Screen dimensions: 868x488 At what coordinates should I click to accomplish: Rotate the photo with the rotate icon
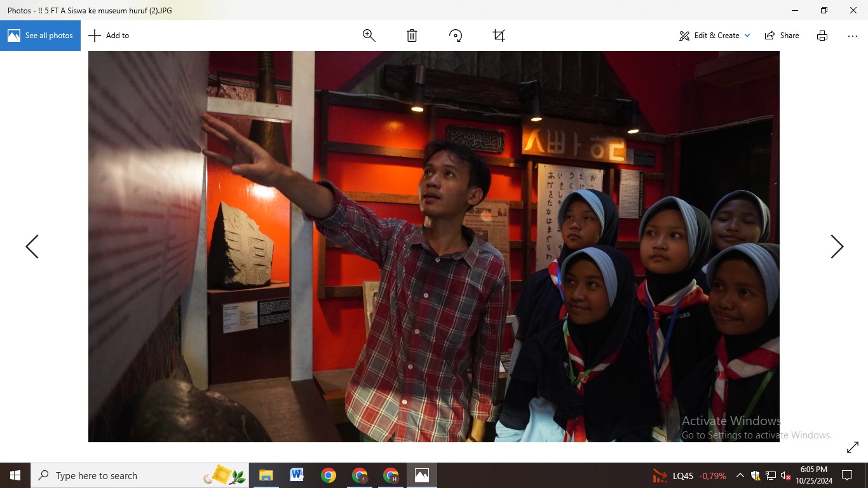click(456, 36)
